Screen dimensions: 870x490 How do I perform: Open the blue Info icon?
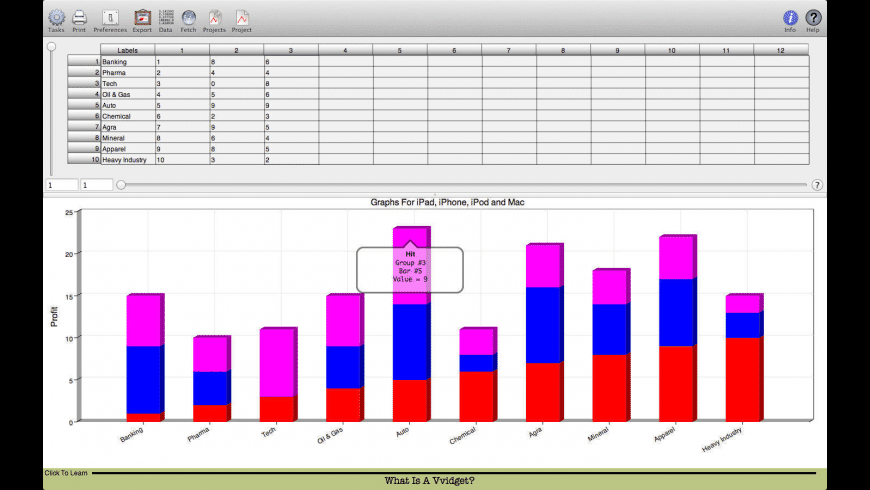[x=790, y=18]
